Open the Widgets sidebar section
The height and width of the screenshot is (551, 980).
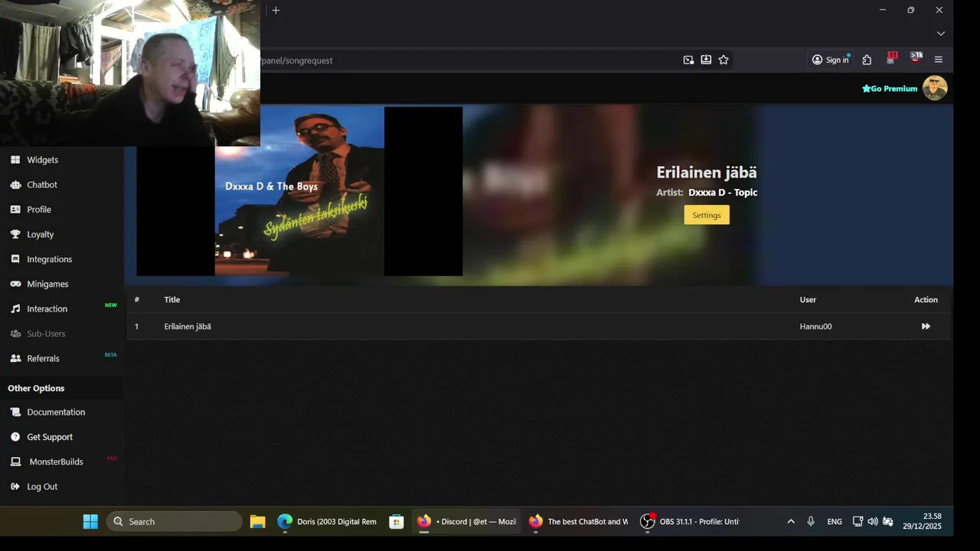tap(42, 160)
